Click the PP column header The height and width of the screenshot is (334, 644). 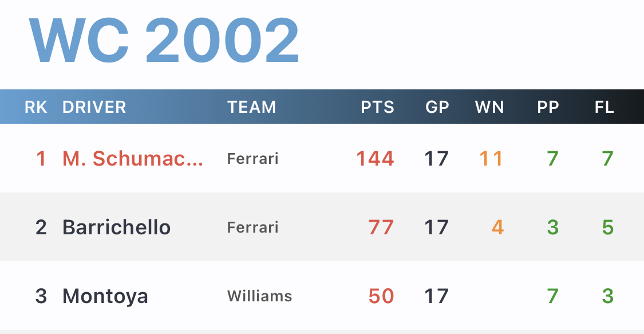pyautogui.click(x=548, y=107)
